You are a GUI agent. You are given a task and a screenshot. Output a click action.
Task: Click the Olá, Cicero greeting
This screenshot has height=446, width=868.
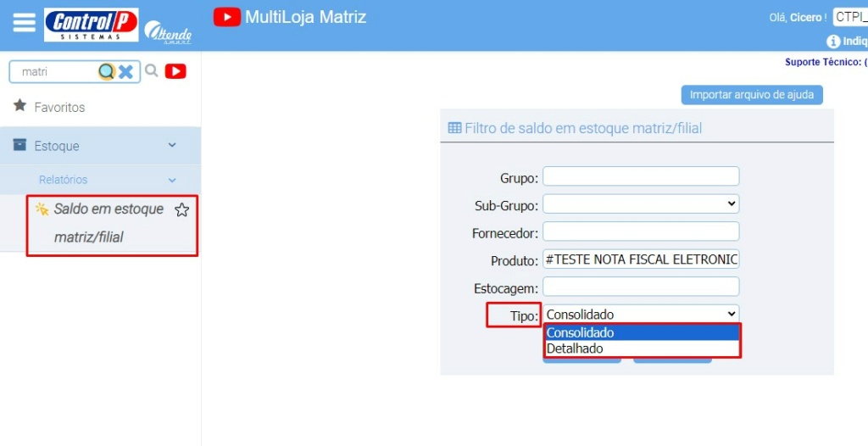click(798, 18)
